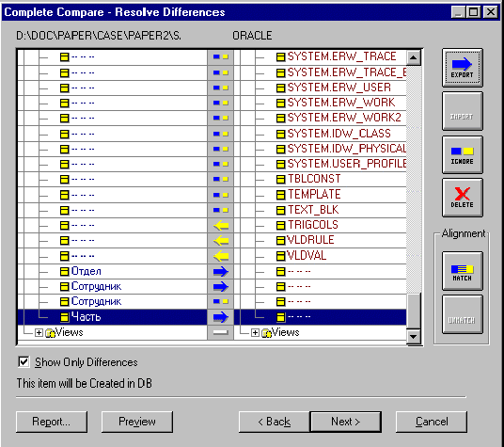Click table icon beside SYSTEM.ERW_WORK
The width and height of the screenshot is (504, 447).
tap(280, 104)
